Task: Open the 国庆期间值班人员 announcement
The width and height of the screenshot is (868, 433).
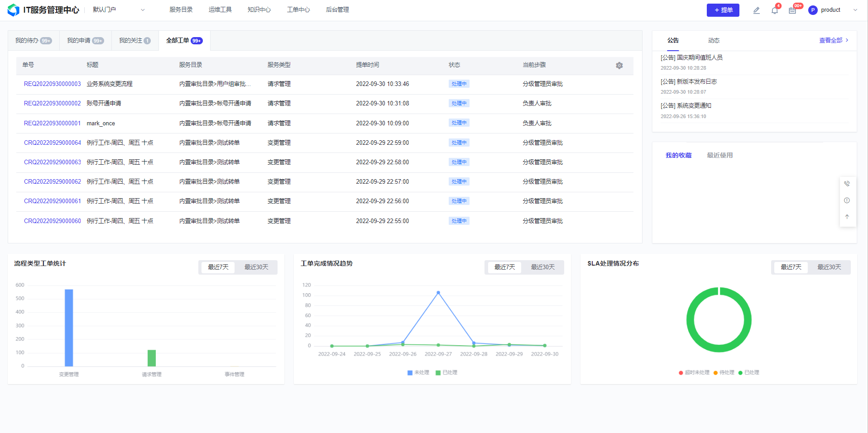Action: click(x=691, y=58)
